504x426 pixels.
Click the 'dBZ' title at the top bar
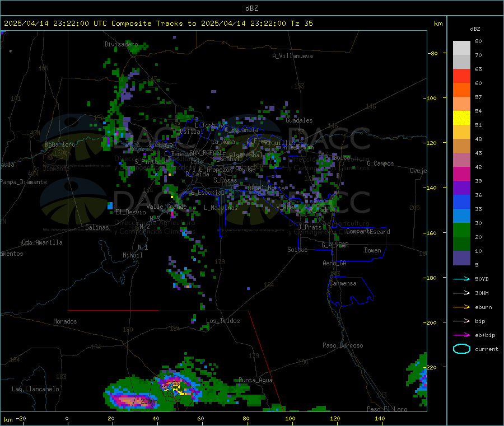click(x=251, y=8)
